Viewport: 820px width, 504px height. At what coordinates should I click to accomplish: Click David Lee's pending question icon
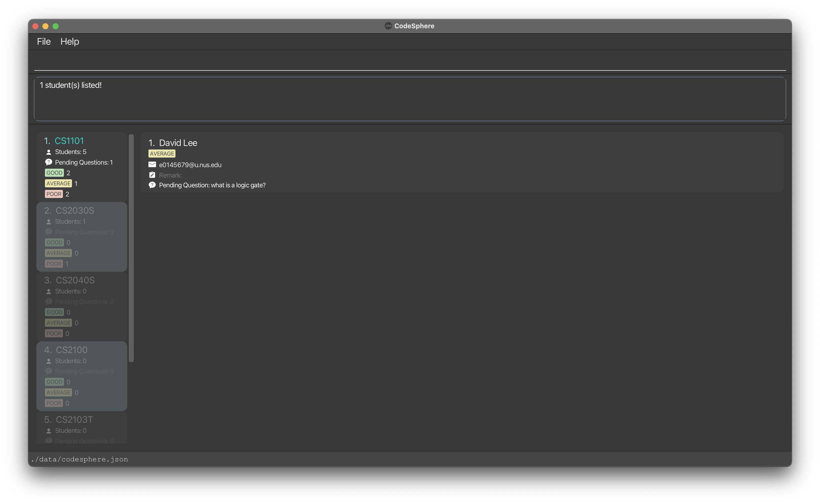click(152, 185)
